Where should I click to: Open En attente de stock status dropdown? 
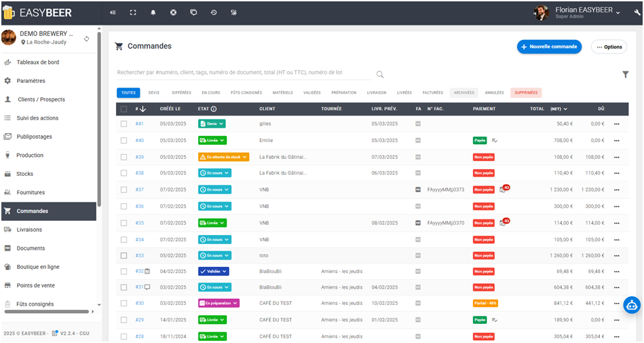point(223,157)
